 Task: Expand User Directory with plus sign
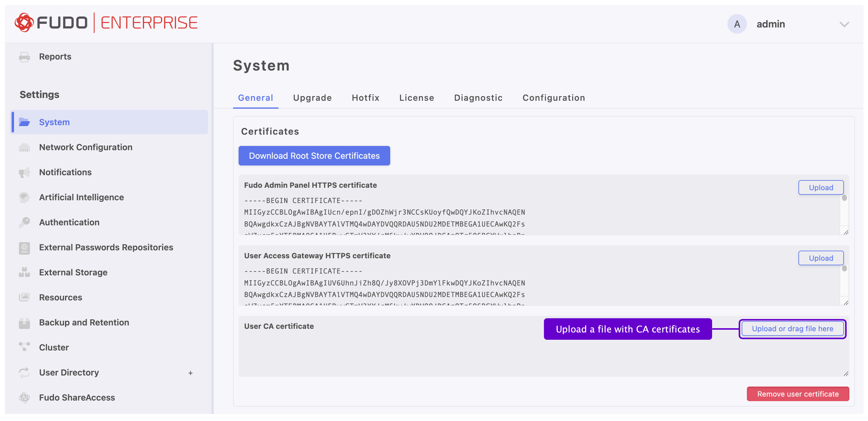[190, 373]
